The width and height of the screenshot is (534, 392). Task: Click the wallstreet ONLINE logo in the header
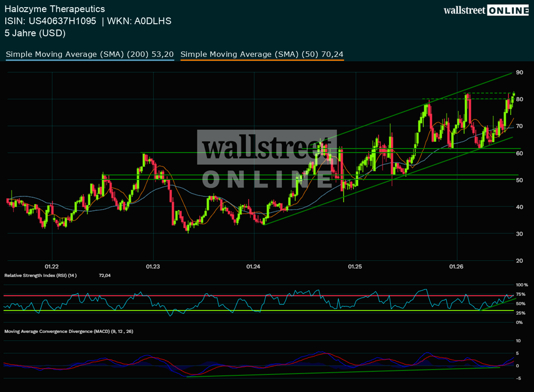pos(486,11)
